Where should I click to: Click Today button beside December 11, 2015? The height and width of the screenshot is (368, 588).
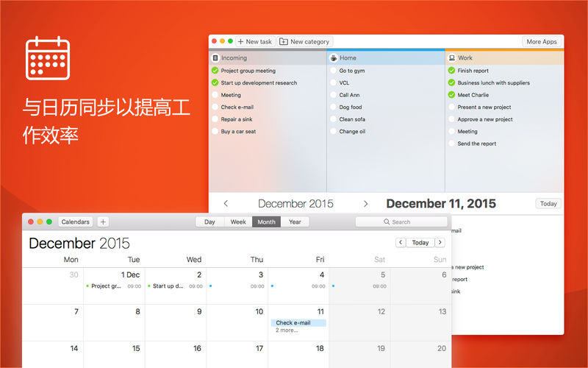548,204
